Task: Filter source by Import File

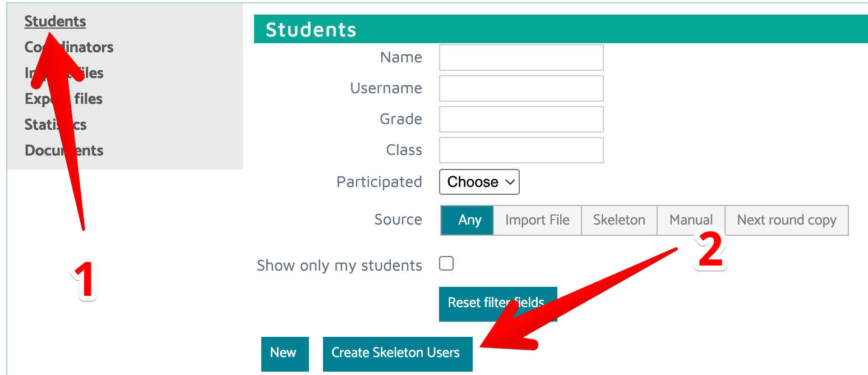Action: click(537, 220)
